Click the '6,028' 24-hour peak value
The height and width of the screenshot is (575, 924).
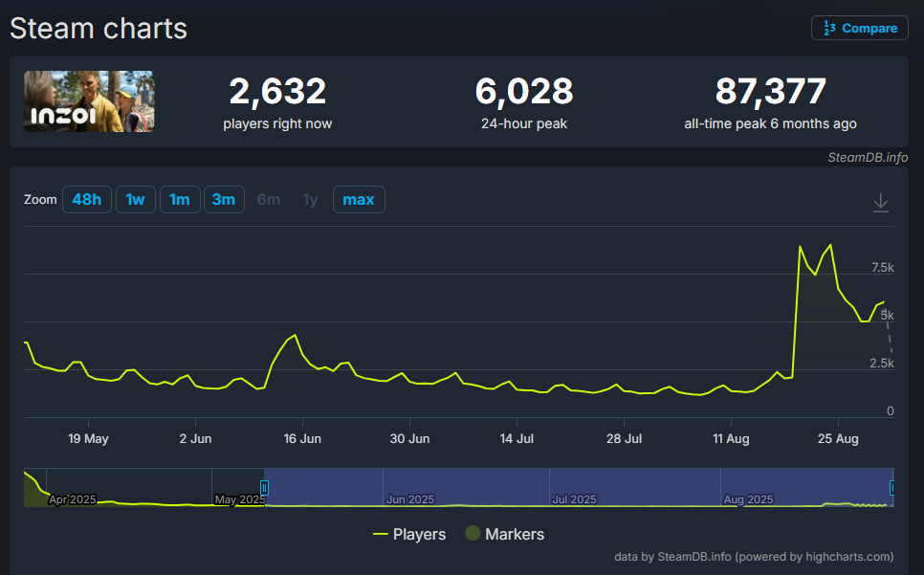pos(524,91)
